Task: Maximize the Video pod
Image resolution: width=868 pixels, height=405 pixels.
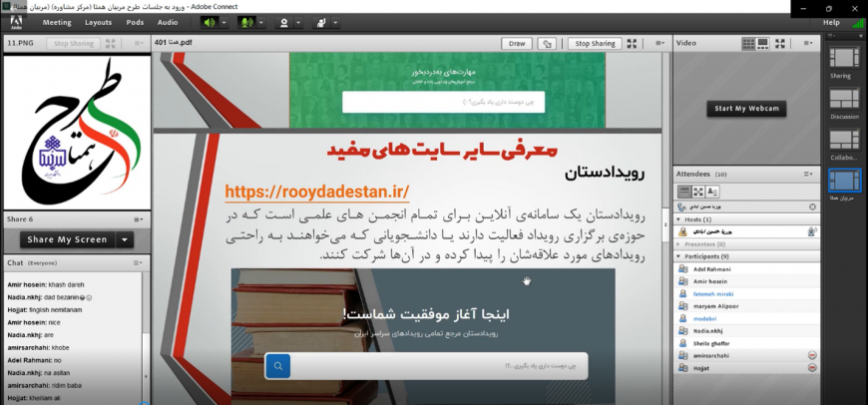Action: [x=780, y=43]
